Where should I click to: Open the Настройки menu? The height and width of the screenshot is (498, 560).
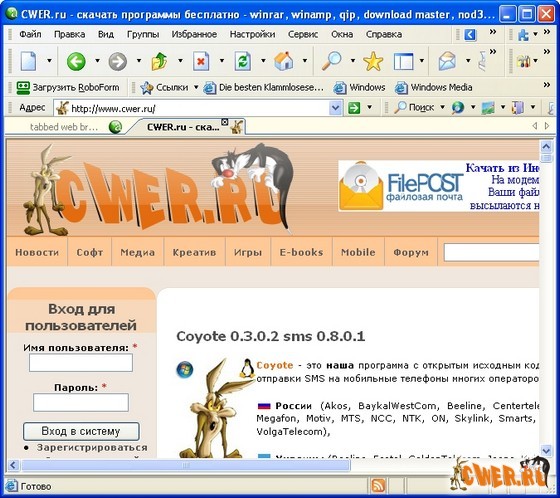252,34
